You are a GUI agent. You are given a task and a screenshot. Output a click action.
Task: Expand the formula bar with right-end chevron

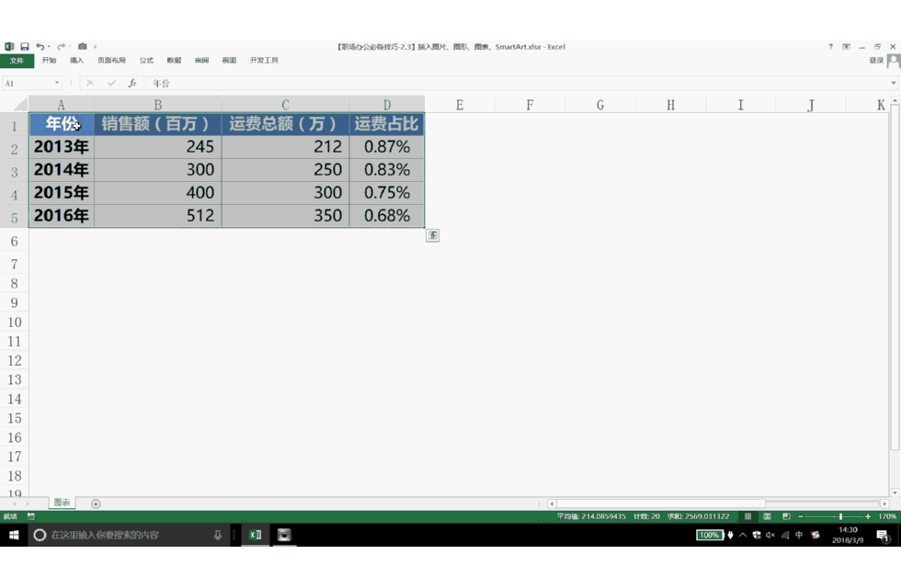(893, 83)
